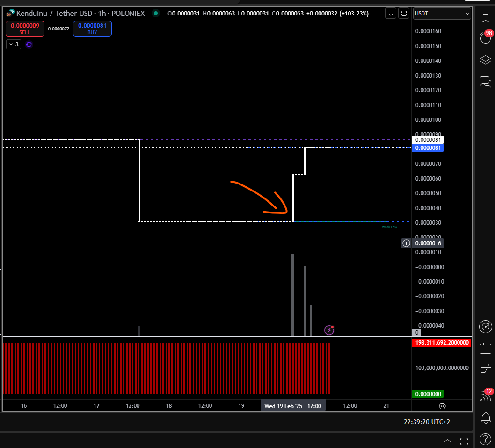This screenshot has height=448, width=495.
Task: Click the 0.0000072 spread value
Action: click(59, 29)
